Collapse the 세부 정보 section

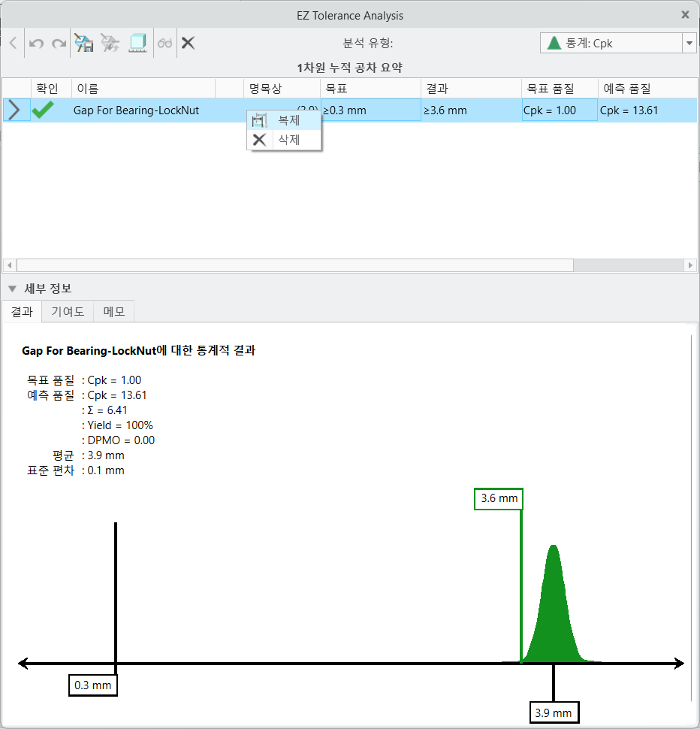13,289
